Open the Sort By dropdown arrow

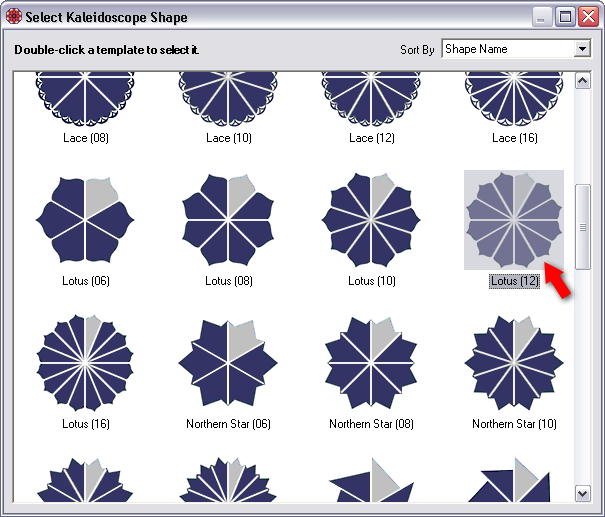[x=582, y=49]
